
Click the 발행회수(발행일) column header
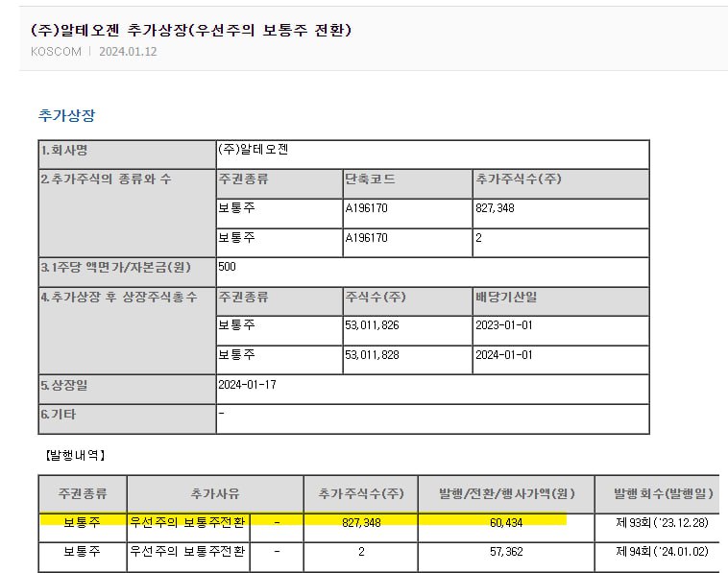click(663, 493)
